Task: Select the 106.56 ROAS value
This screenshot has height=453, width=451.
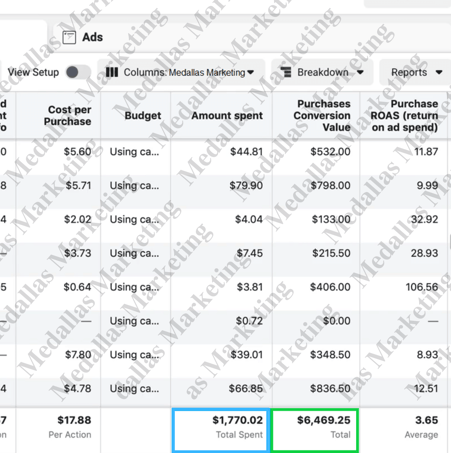Action: pos(422,287)
